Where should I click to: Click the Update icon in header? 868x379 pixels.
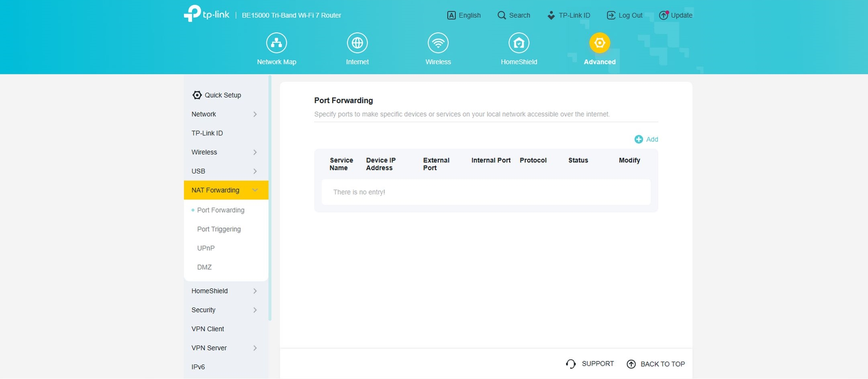[664, 15]
